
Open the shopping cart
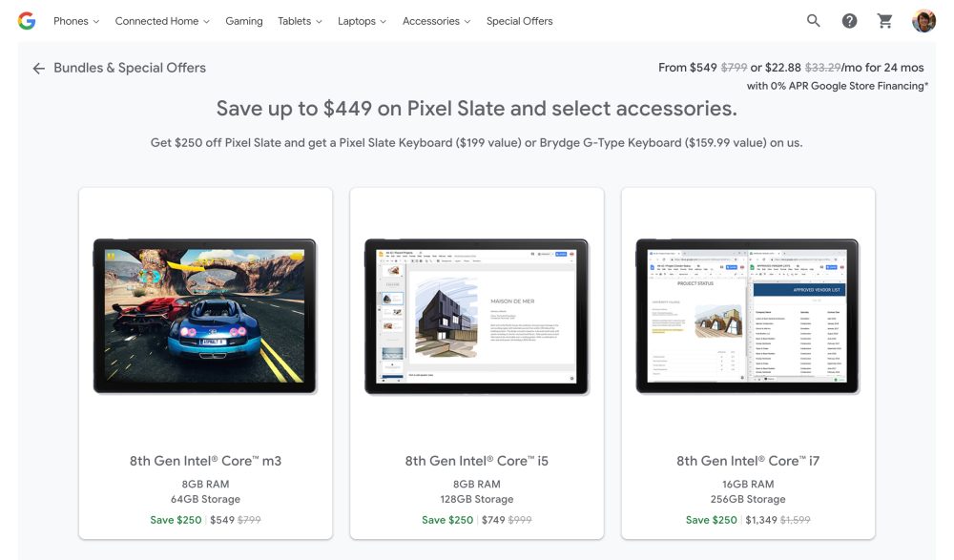coord(885,21)
